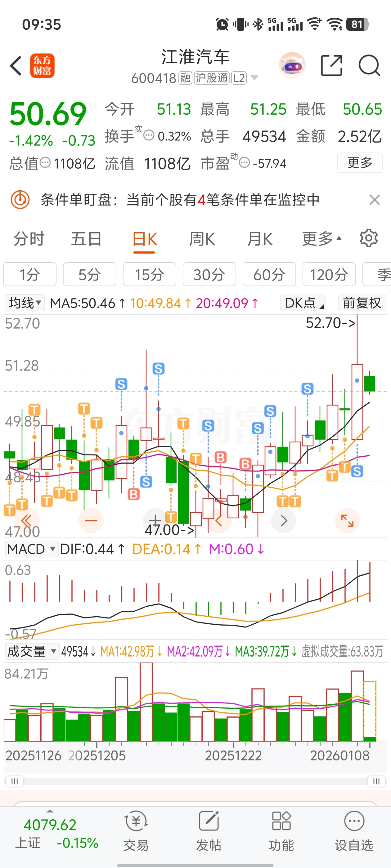Open 功能 functions icon
The image size is (391, 868).
click(281, 831)
